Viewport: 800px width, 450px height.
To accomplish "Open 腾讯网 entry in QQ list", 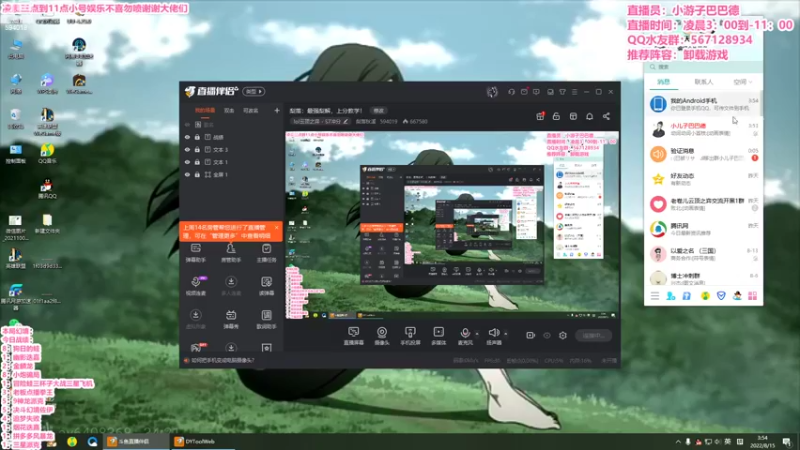I will click(704, 229).
